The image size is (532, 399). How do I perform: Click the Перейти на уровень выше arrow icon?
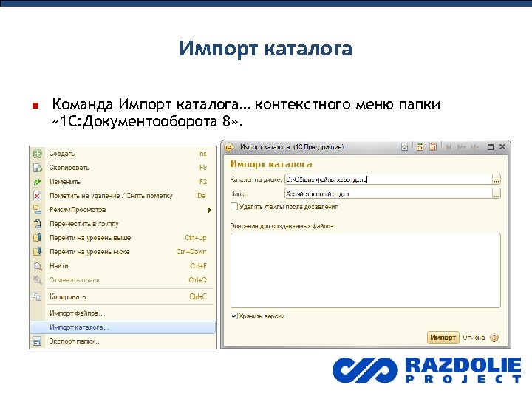pos(38,238)
